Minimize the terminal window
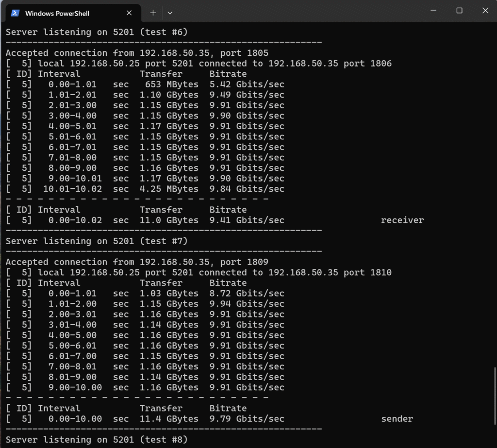Viewport: 497px width, 448px height. tap(433, 11)
